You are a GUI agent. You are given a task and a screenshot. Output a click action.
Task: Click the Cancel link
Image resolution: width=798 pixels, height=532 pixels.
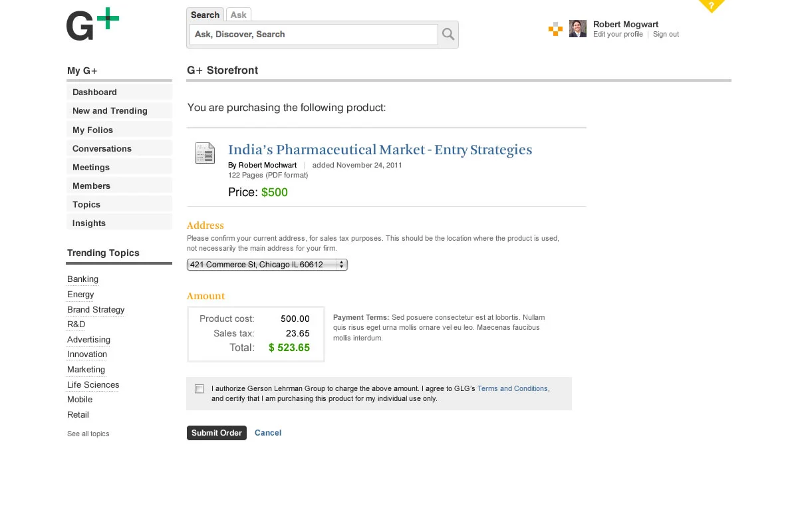pyautogui.click(x=268, y=433)
